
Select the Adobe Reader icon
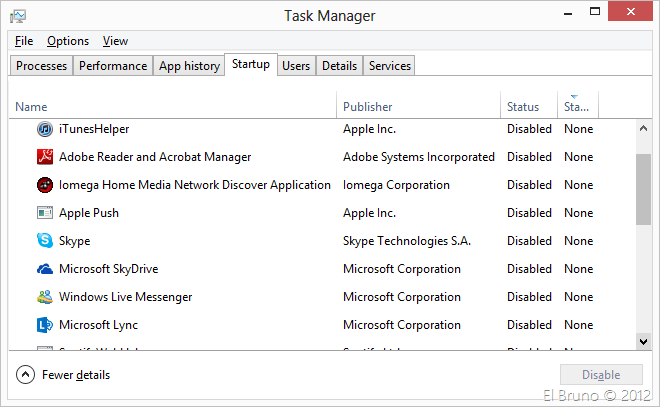click(x=45, y=157)
